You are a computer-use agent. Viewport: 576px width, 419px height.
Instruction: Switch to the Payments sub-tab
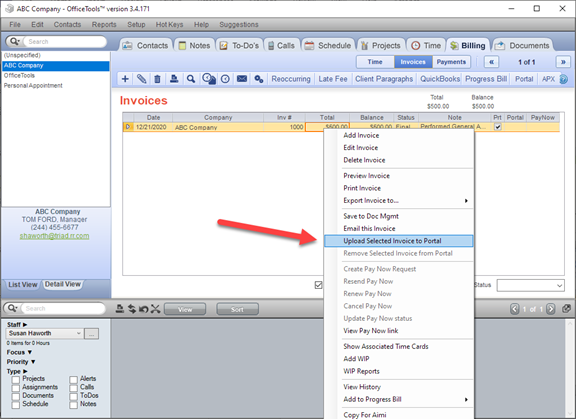tap(451, 62)
